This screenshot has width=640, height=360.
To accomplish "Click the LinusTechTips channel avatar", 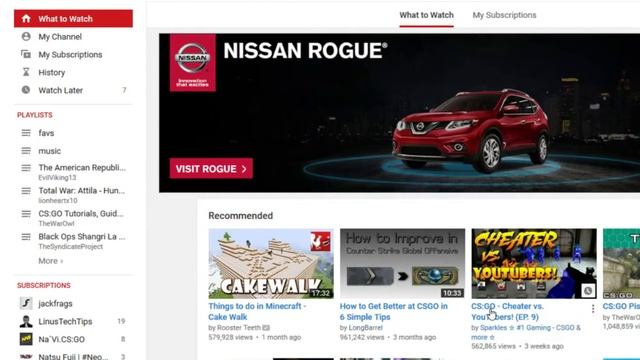I will (26, 321).
